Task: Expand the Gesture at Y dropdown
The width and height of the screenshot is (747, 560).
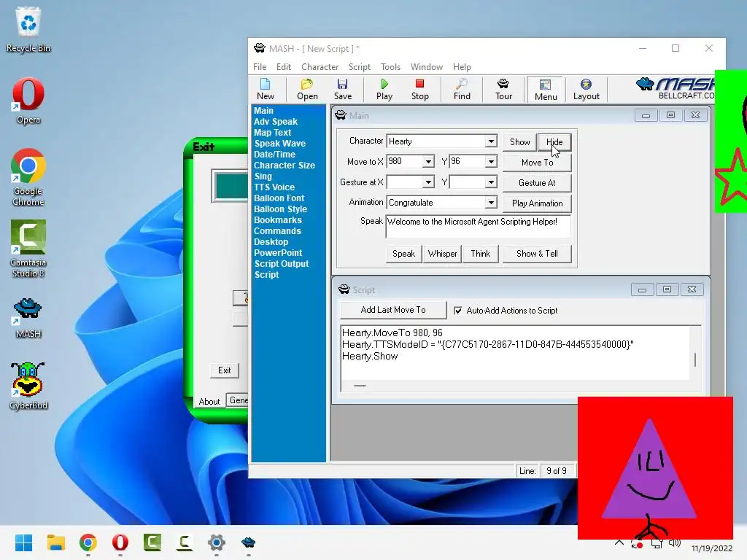Action: tap(491, 182)
